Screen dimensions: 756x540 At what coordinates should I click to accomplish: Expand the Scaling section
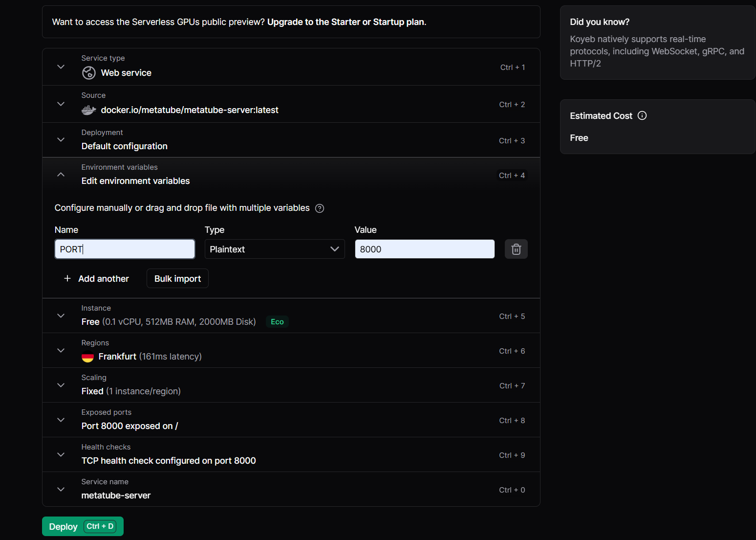61,385
